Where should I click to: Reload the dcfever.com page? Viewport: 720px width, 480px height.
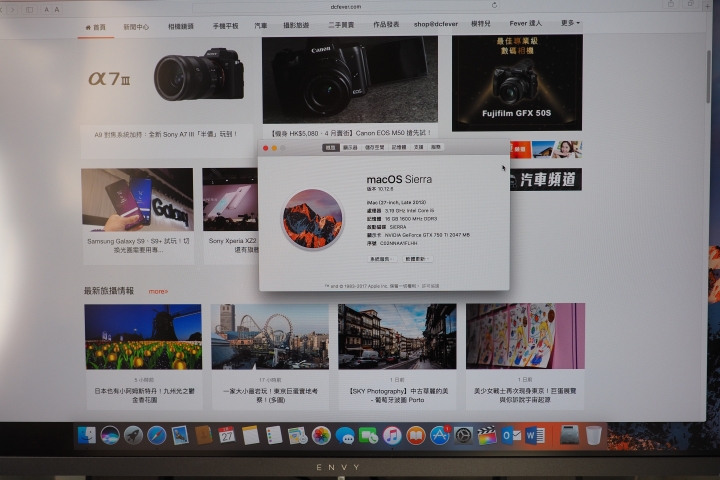pos(494,5)
